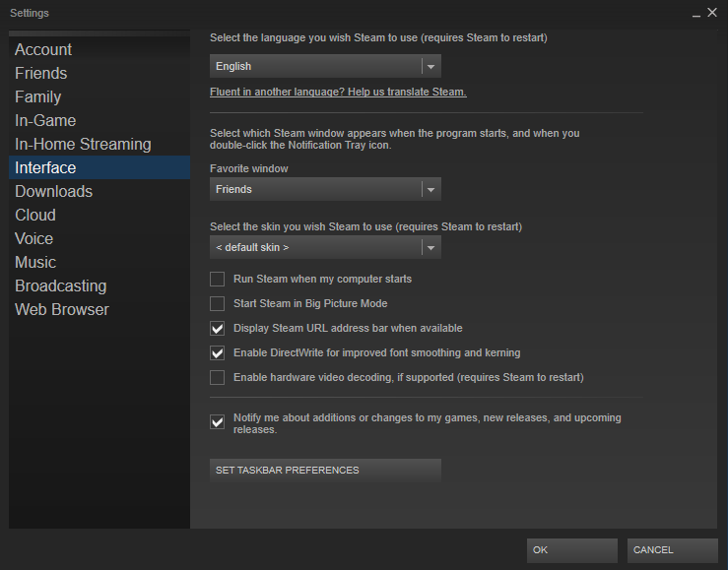Viewport: 728px width, 570px height.
Task: Enable hardware video decoding checkbox
Action: pyautogui.click(x=218, y=377)
